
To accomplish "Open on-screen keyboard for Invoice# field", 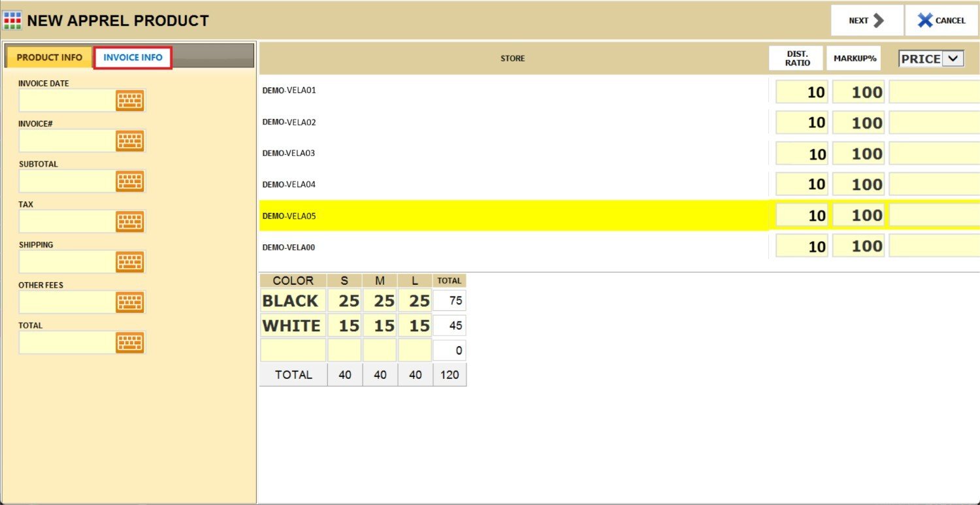I will pyautogui.click(x=129, y=141).
